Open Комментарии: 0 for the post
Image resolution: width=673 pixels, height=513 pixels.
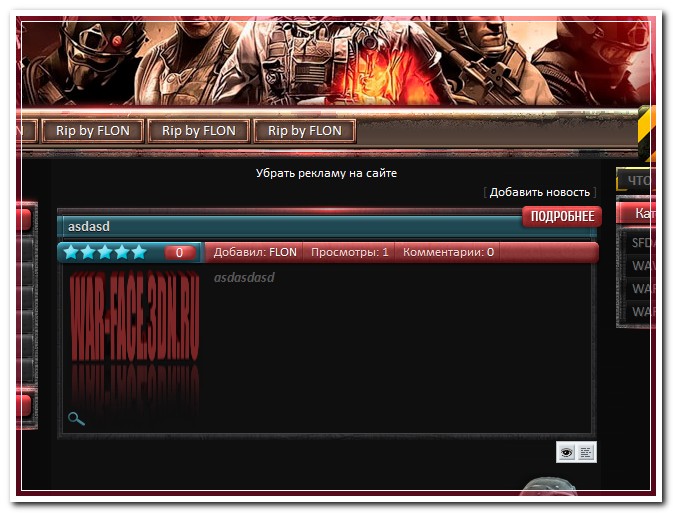tap(448, 253)
